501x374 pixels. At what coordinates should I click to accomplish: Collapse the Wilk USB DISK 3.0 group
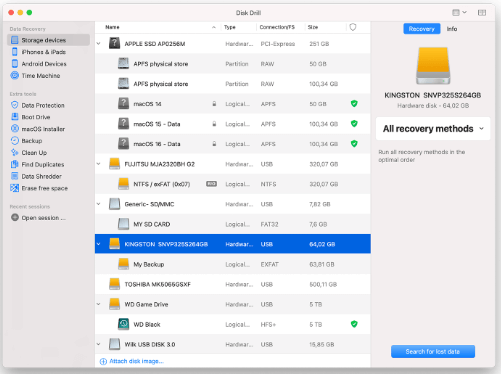(99, 344)
